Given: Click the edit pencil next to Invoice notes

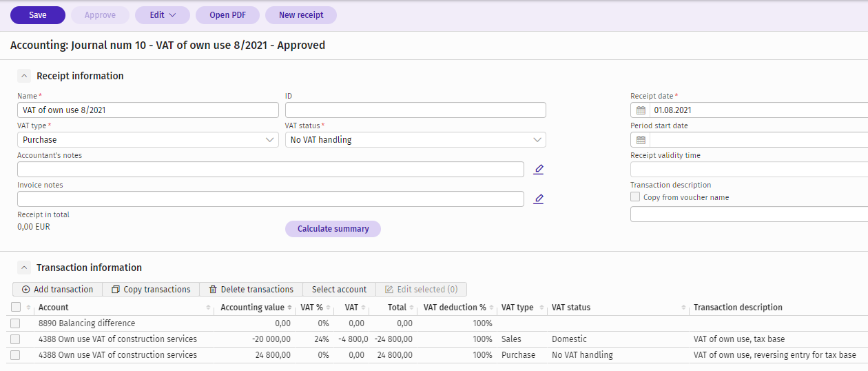Looking at the screenshot, I should click(539, 199).
